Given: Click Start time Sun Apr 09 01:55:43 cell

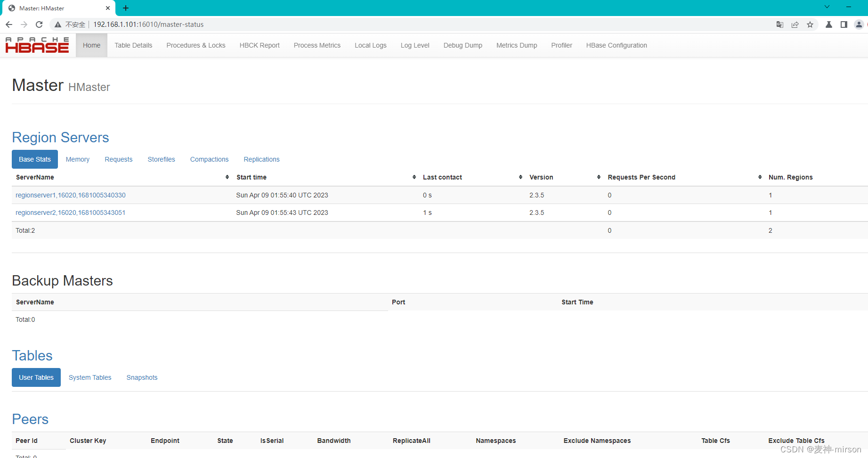Looking at the screenshot, I should click(282, 213).
